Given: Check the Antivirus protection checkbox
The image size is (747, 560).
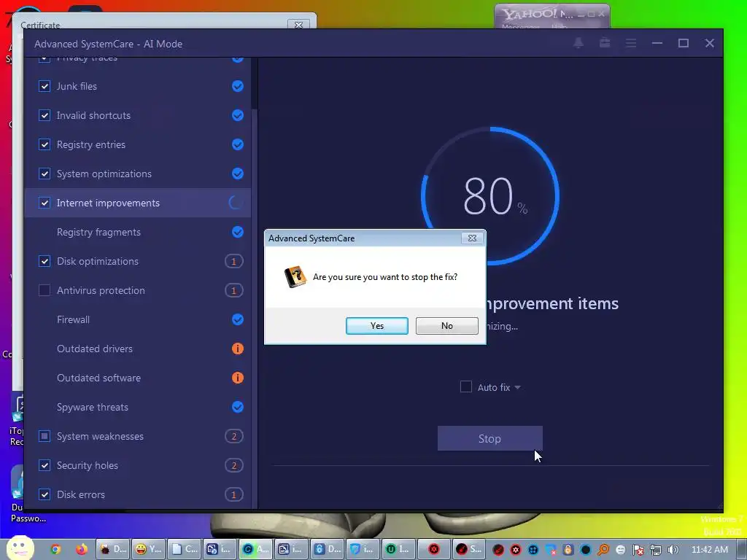Looking at the screenshot, I should tap(44, 290).
